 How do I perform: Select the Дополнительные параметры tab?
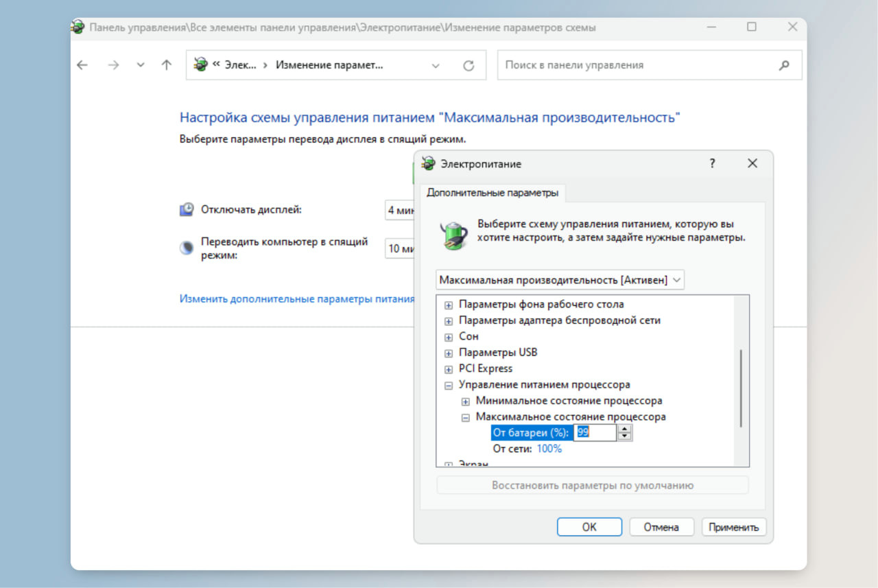pyautogui.click(x=492, y=193)
